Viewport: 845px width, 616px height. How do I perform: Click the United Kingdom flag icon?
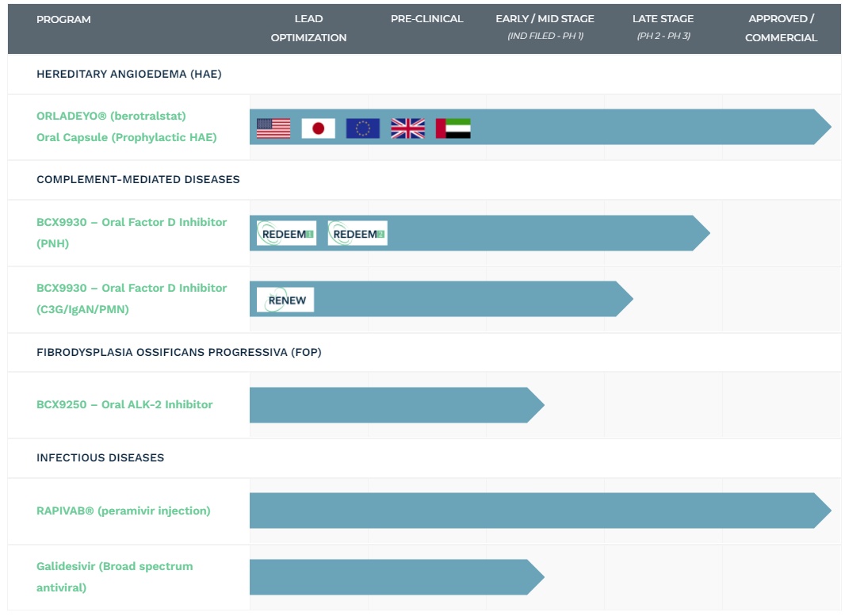[407, 128]
